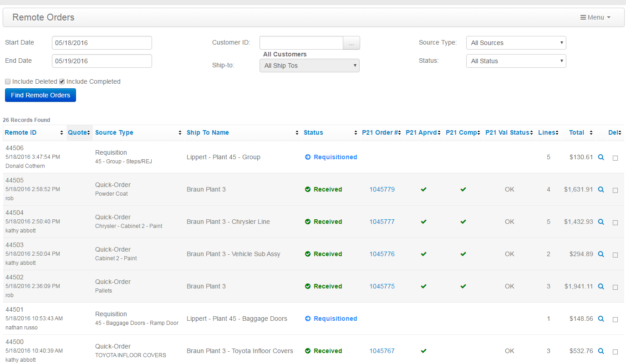Tick delete checkbox for order 44502
Screen dimensions: 626x364
pyautogui.click(x=615, y=288)
